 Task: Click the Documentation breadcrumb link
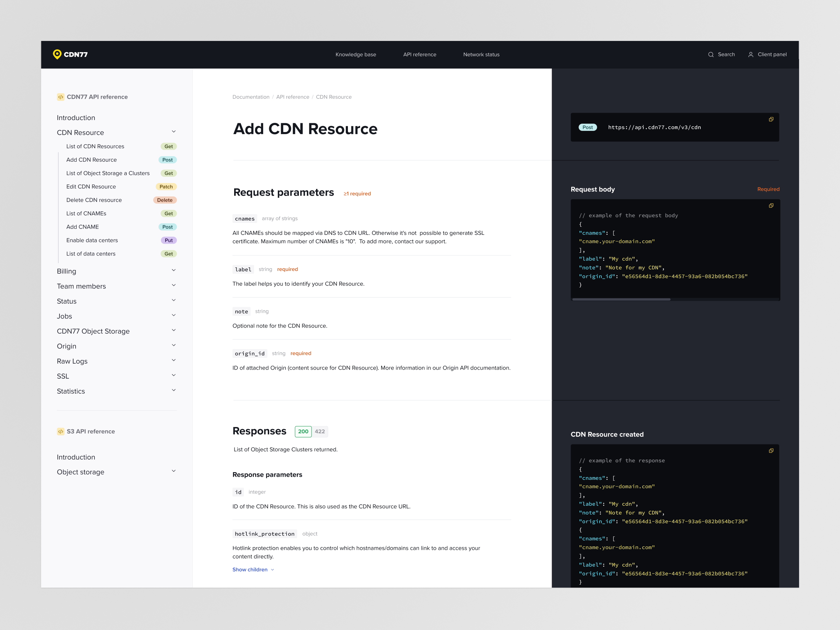(x=251, y=97)
